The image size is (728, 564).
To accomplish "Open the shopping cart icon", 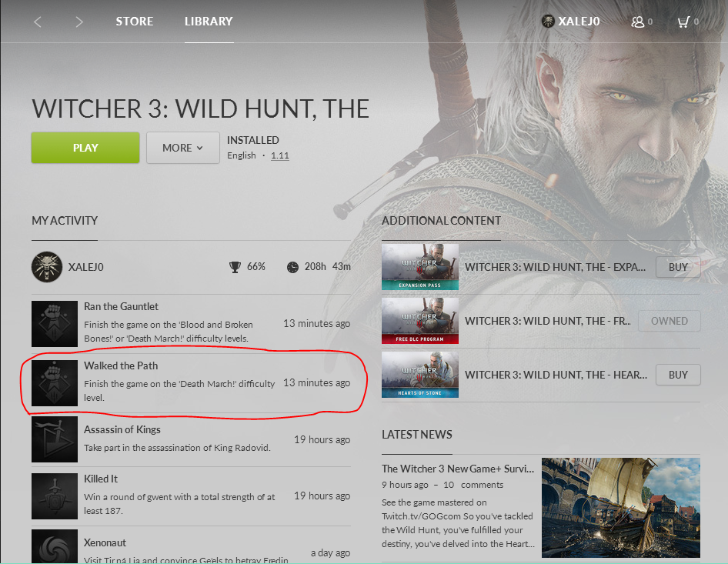I will 683,22.
